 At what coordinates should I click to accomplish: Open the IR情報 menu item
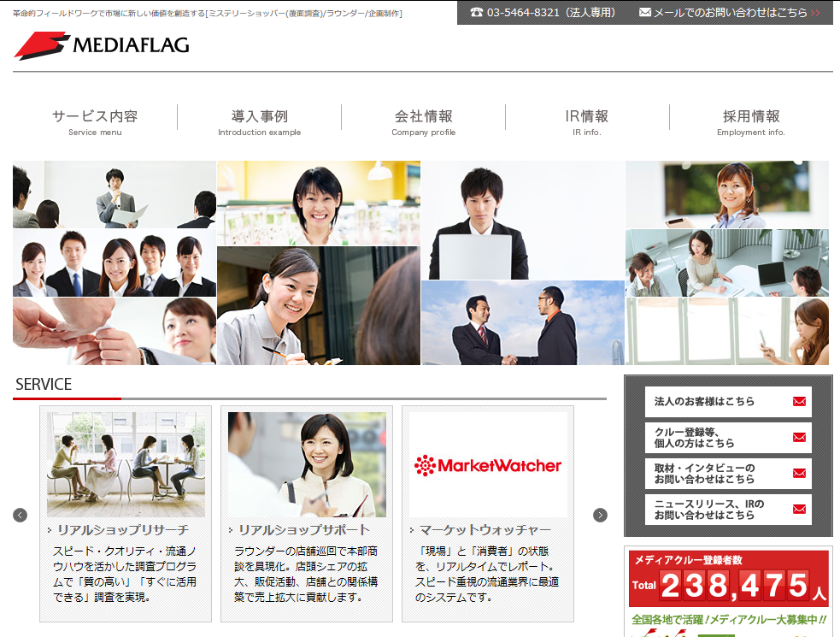587,121
